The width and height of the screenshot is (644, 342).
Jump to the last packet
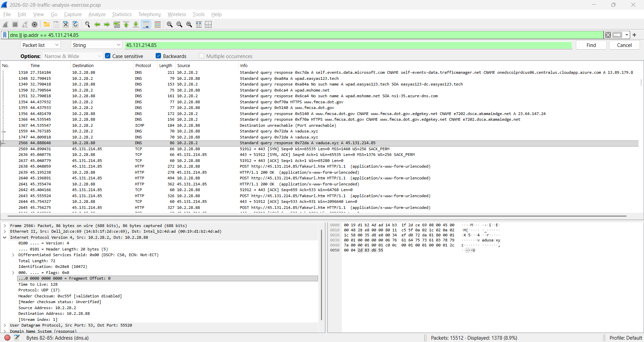click(x=136, y=24)
